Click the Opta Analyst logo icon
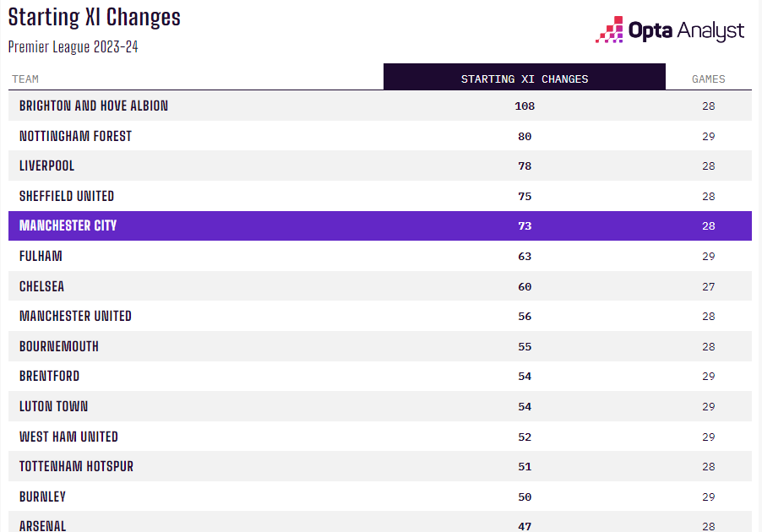 point(609,30)
